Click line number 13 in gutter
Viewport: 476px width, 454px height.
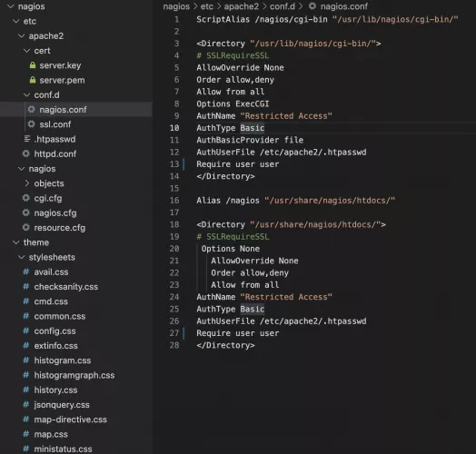pos(174,164)
